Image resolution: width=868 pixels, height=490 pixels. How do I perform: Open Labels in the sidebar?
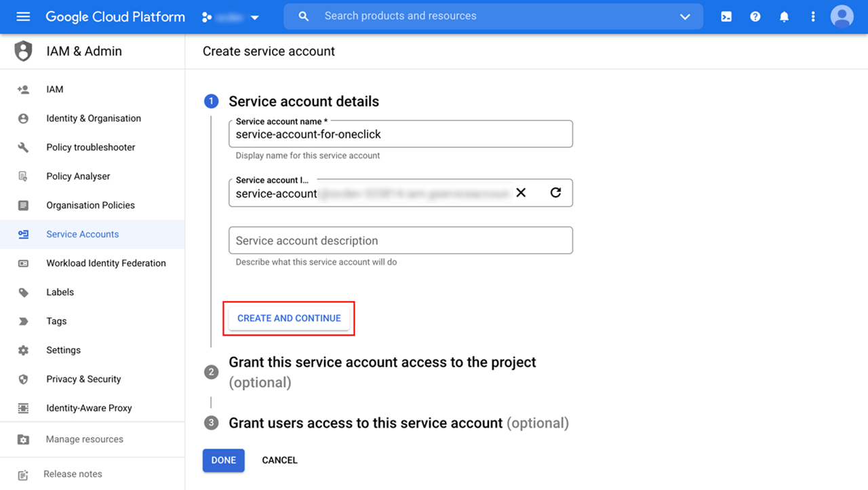click(x=92, y=292)
